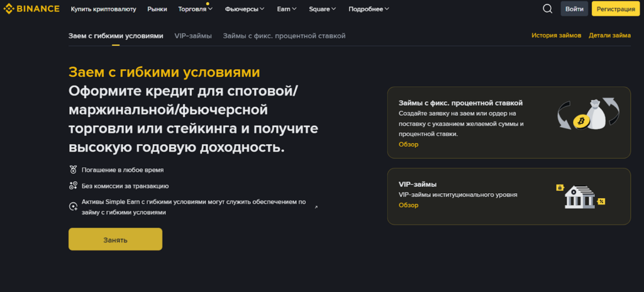The image size is (644, 292).
Task: Click the Регистрация button
Action: click(x=616, y=9)
